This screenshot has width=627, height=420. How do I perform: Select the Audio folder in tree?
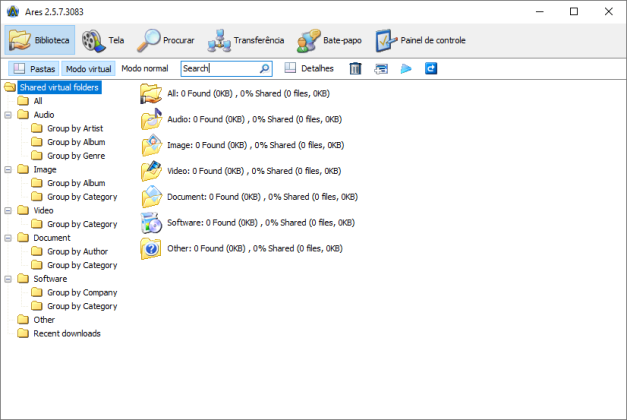coord(44,115)
